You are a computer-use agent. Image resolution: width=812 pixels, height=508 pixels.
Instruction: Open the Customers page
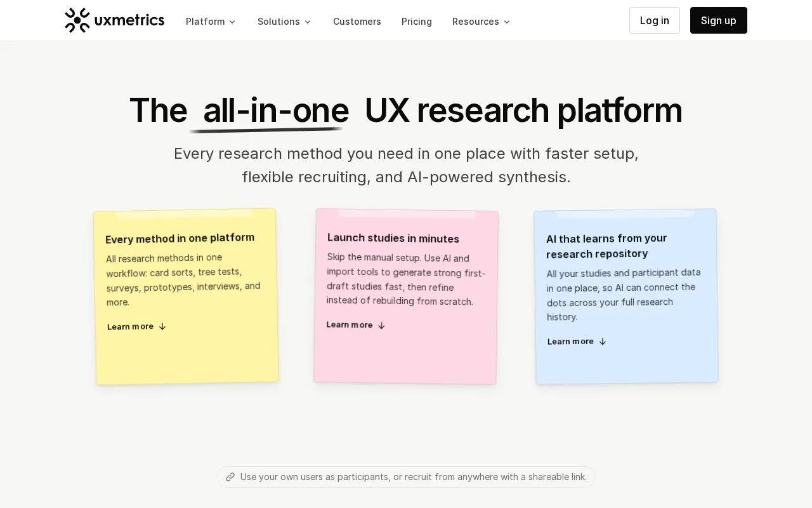(x=357, y=22)
